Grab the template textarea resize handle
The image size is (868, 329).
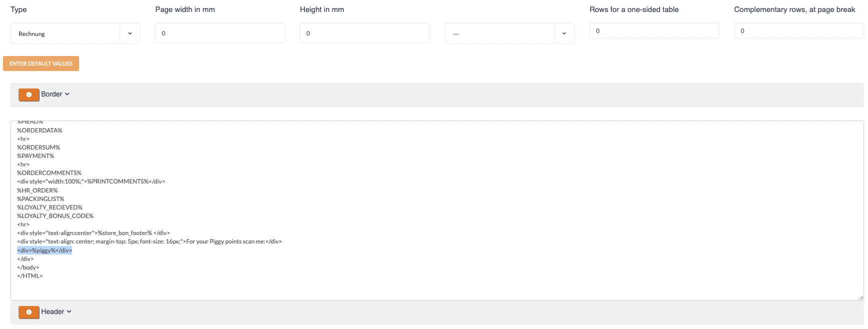click(860, 297)
